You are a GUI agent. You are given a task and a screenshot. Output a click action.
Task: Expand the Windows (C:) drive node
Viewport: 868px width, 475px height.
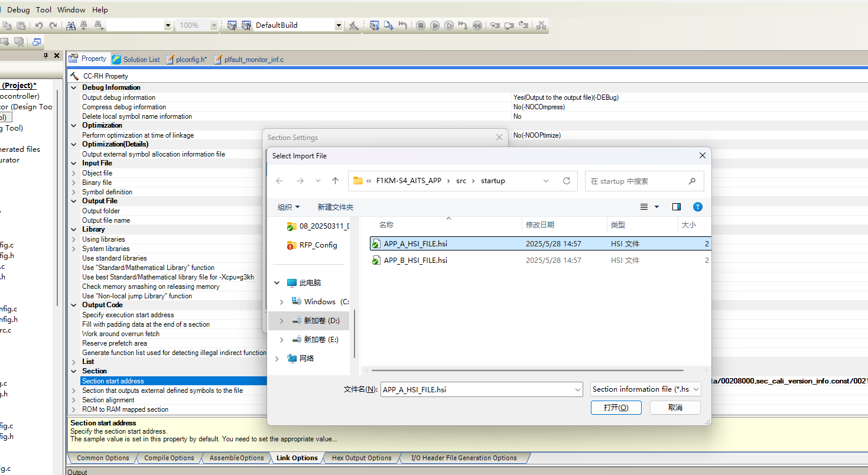pos(282,302)
